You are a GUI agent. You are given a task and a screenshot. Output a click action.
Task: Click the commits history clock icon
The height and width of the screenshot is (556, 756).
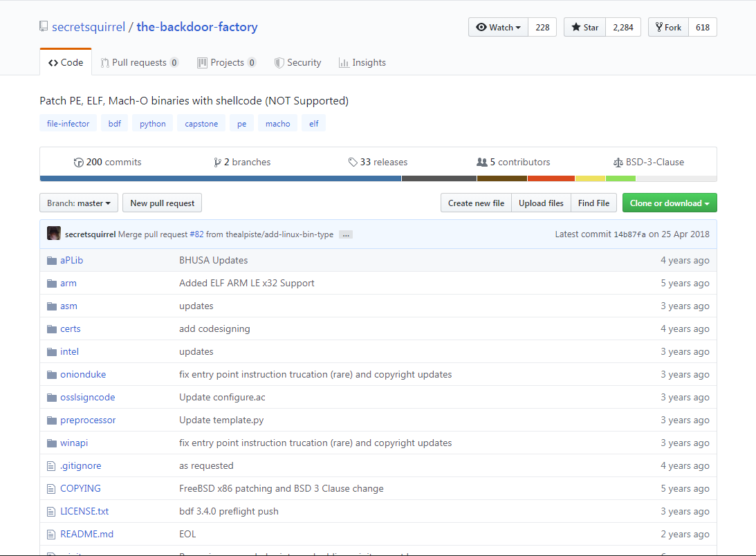coord(79,163)
